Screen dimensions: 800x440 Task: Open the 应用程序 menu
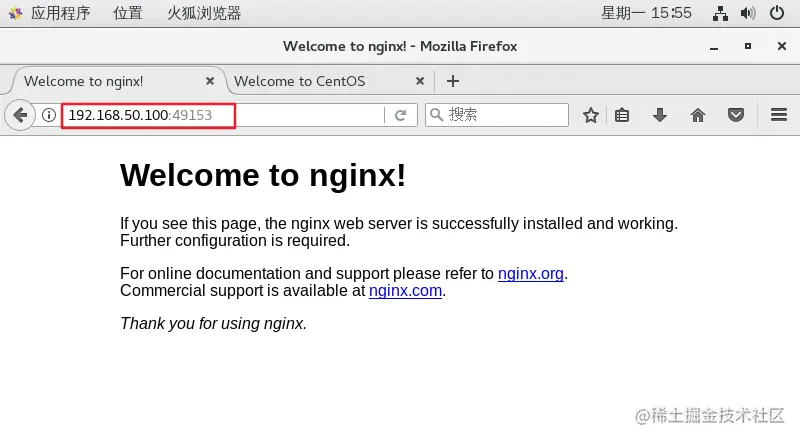point(60,13)
